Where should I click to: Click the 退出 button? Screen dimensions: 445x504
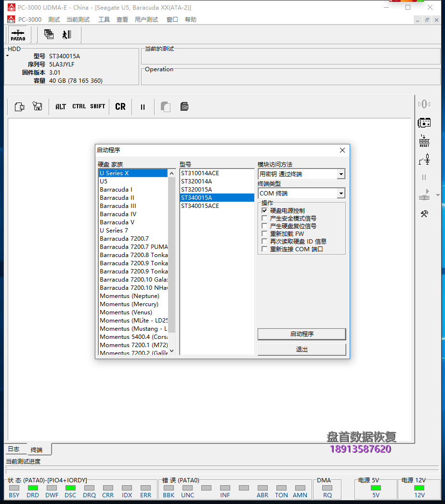pyautogui.click(x=301, y=349)
